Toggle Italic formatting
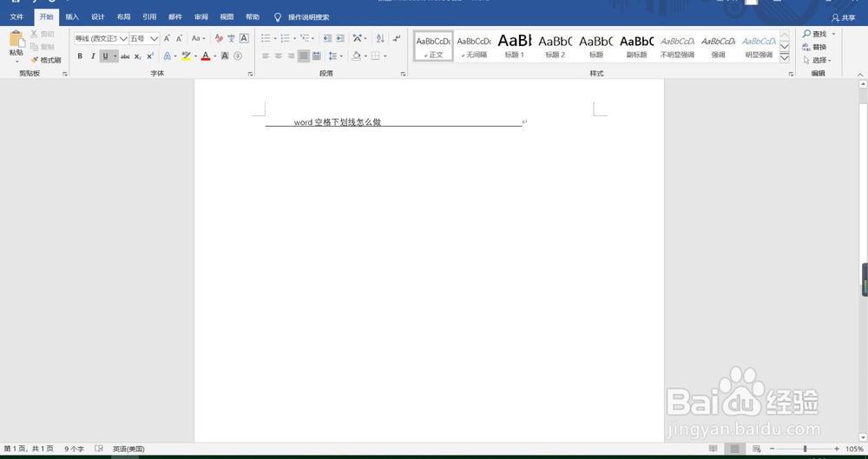 click(x=93, y=56)
